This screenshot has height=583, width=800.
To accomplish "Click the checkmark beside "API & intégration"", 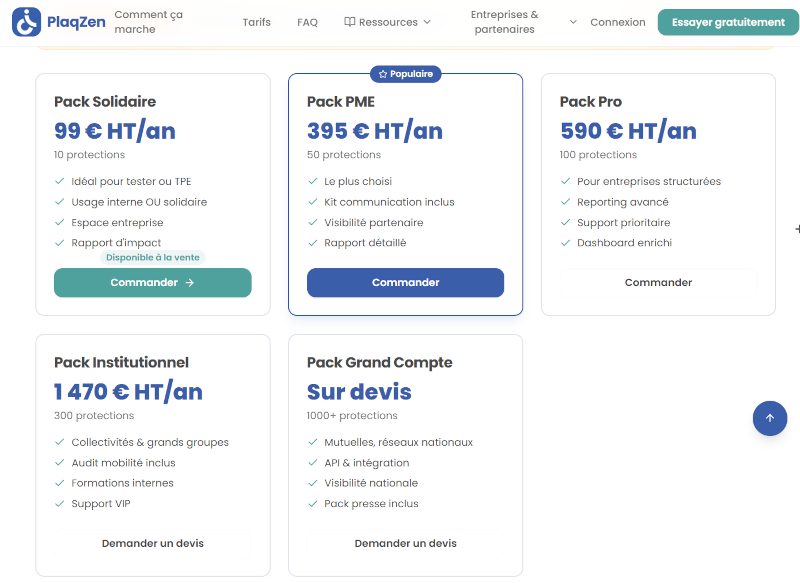I will pyautogui.click(x=313, y=462).
